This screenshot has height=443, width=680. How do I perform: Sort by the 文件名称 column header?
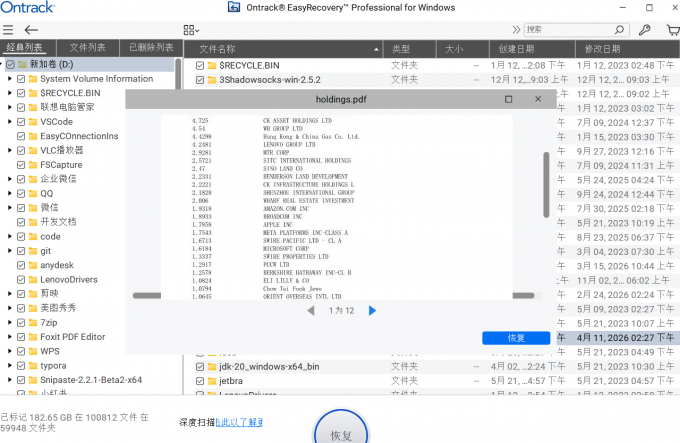(x=284, y=49)
